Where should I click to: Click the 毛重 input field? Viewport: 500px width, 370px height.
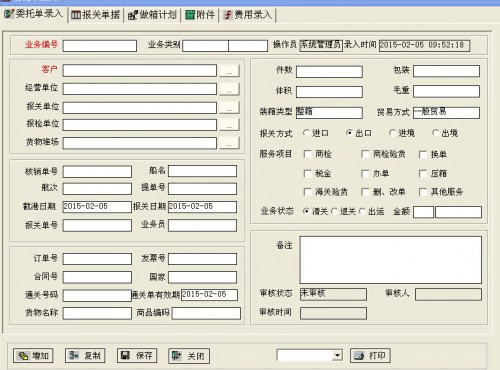pyautogui.click(x=447, y=91)
